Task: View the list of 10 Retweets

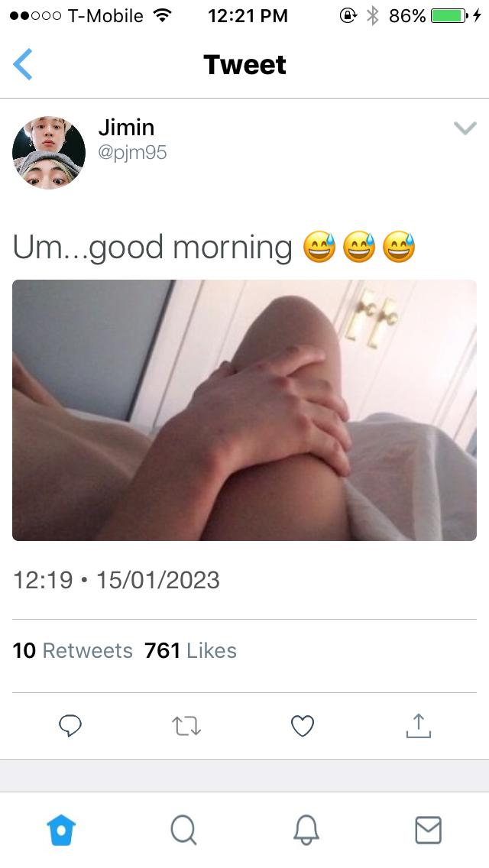Action: (x=73, y=650)
